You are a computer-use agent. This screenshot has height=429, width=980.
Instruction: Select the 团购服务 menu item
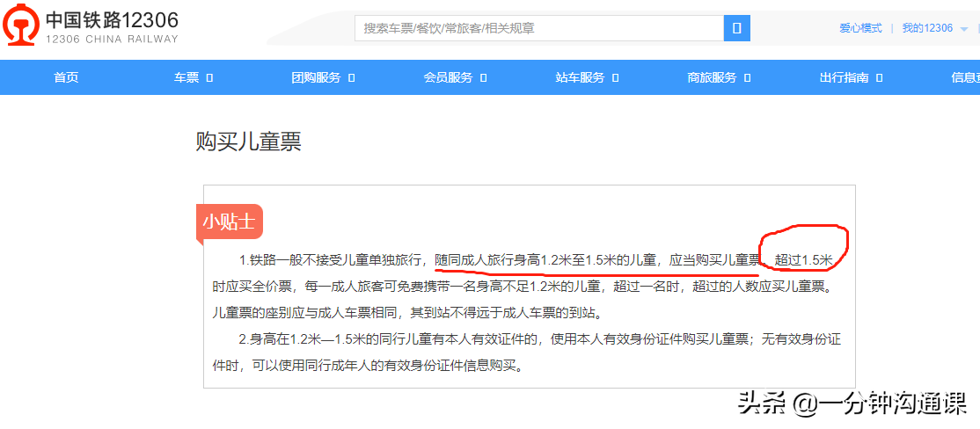316,77
